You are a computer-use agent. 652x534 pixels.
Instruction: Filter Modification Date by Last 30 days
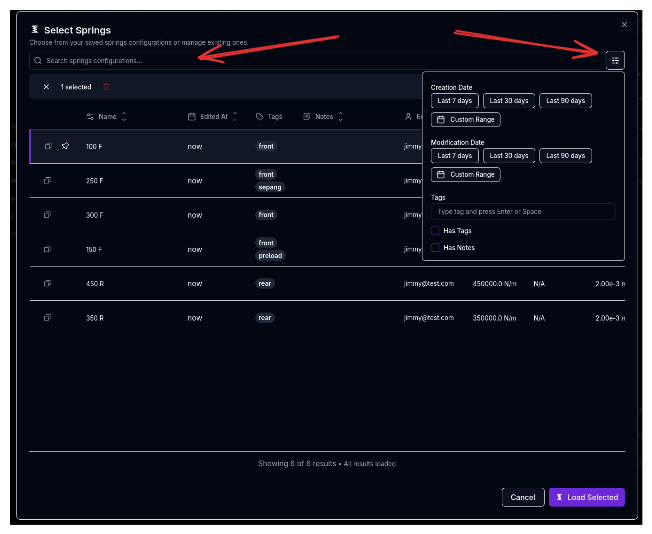point(509,156)
